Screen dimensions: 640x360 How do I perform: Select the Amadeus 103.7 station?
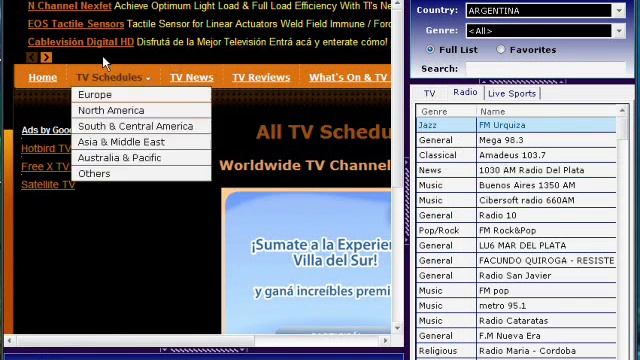coord(516,156)
